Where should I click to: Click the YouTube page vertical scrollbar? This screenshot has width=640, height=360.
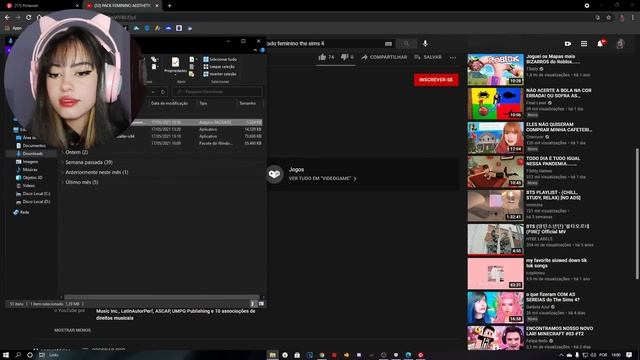tap(637, 214)
